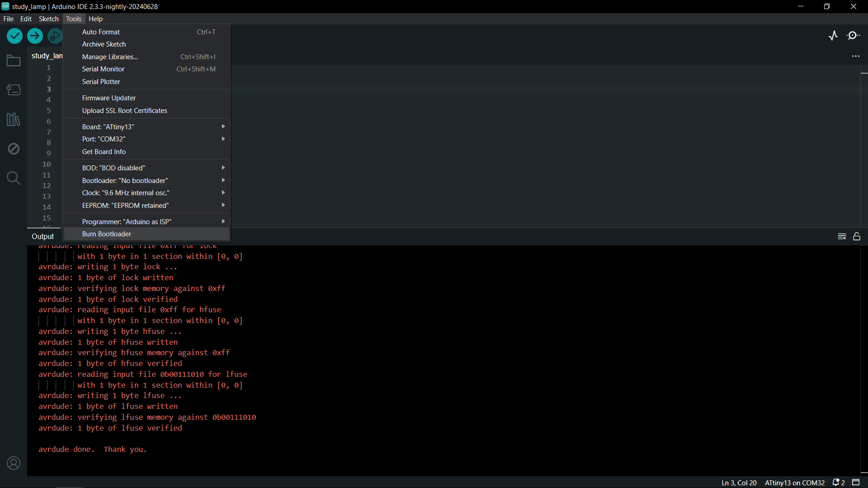
Task: Click the activity/pulse waveform icon top-right
Action: 834,36
